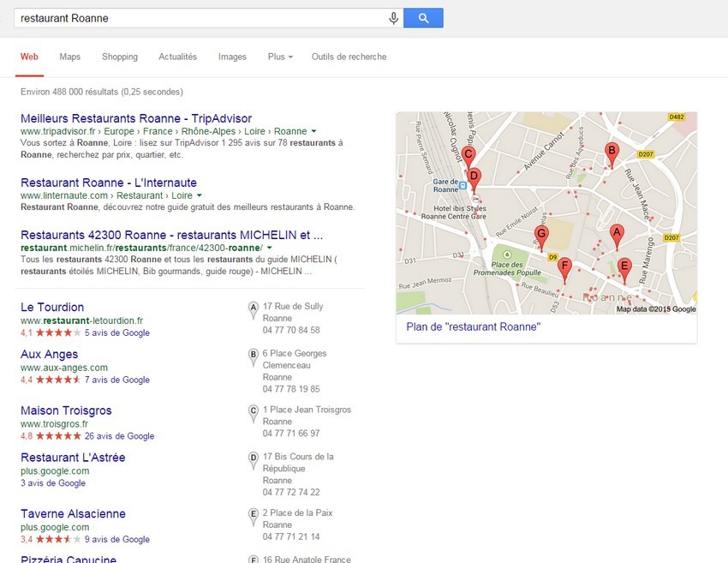Click the 16 Rue Anatole France address
728x563 pixels.
click(307, 560)
